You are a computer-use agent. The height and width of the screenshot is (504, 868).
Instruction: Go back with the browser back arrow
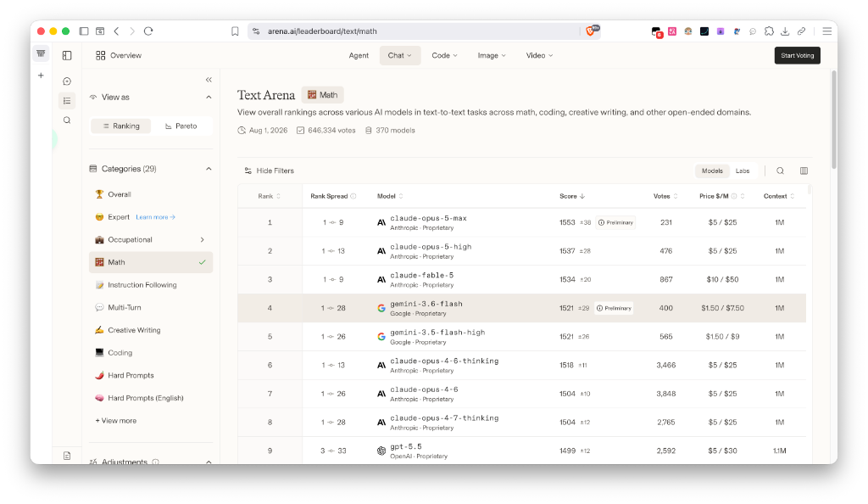click(x=116, y=31)
